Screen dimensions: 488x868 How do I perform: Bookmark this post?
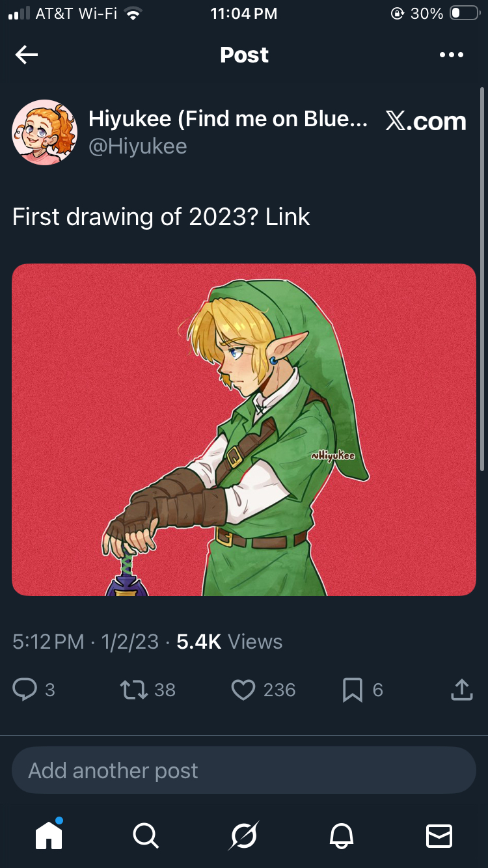click(x=352, y=690)
